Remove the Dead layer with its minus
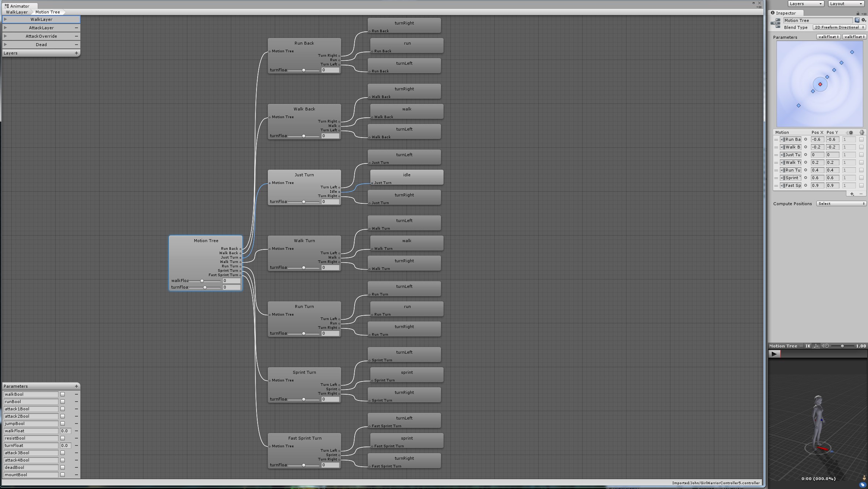This screenshot has width=868, height=489. point(76,45)
